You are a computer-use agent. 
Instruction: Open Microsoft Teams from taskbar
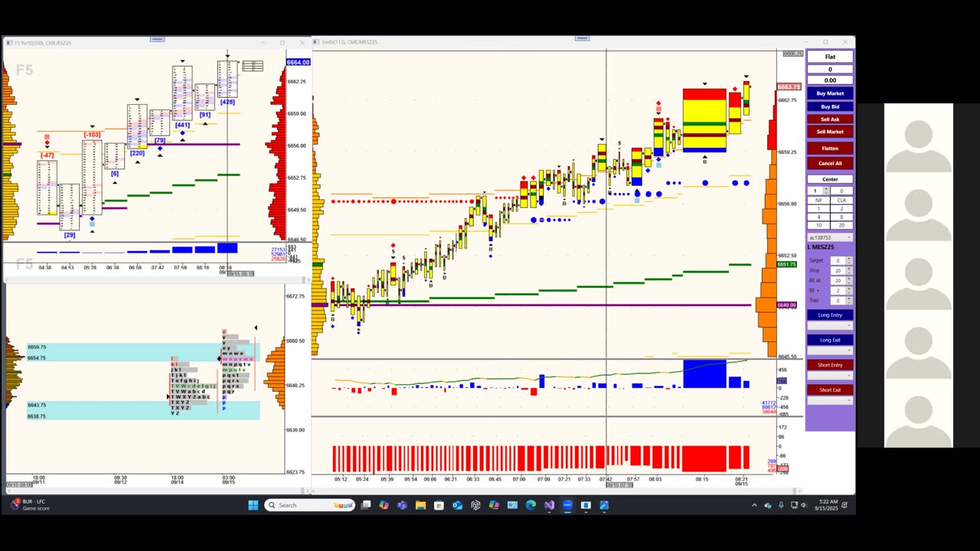pos(402,505)
